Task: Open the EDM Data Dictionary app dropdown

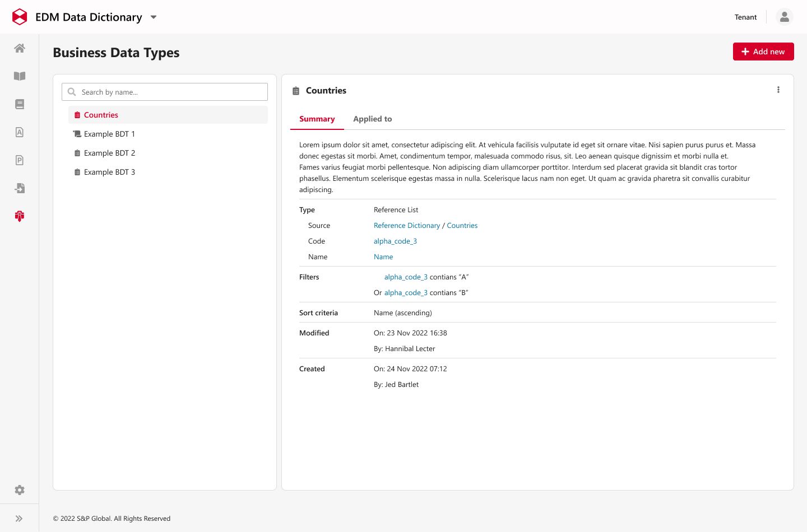Action: [154, 17]
